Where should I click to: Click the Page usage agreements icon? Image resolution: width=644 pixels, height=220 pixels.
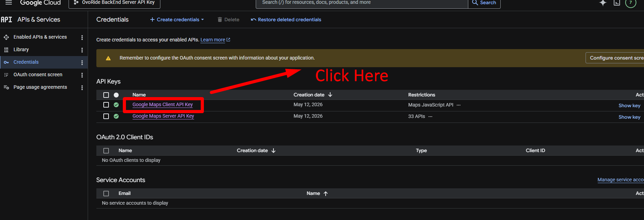click(6, 87)
